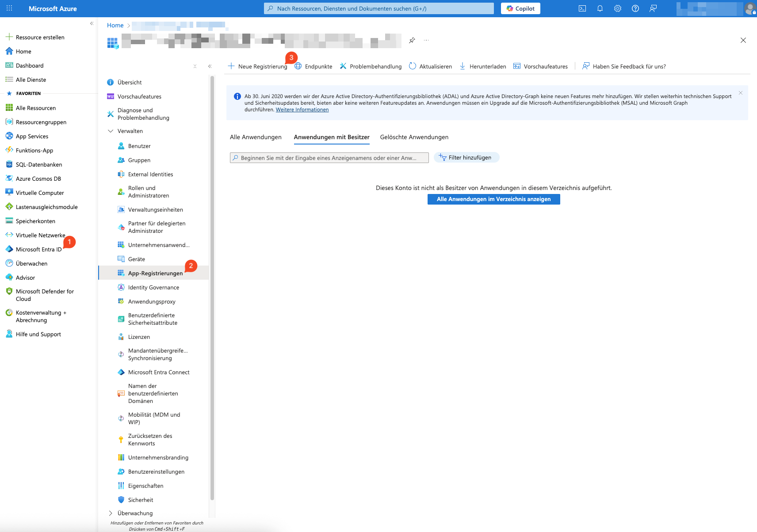The image size is (757, 532).
Task: Collapse the left navigation pane chevron
Action: click(x=210, y=66)
